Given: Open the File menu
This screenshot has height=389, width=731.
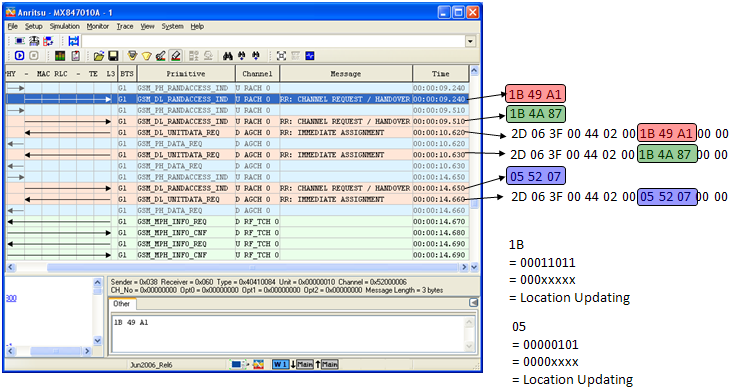Looking at the screenshot, I should pos(13,27).
